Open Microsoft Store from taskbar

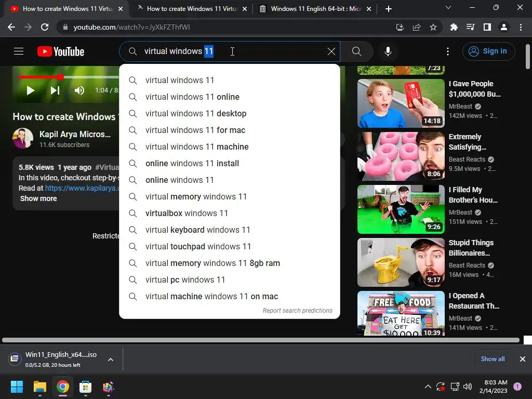pos(85,387)
